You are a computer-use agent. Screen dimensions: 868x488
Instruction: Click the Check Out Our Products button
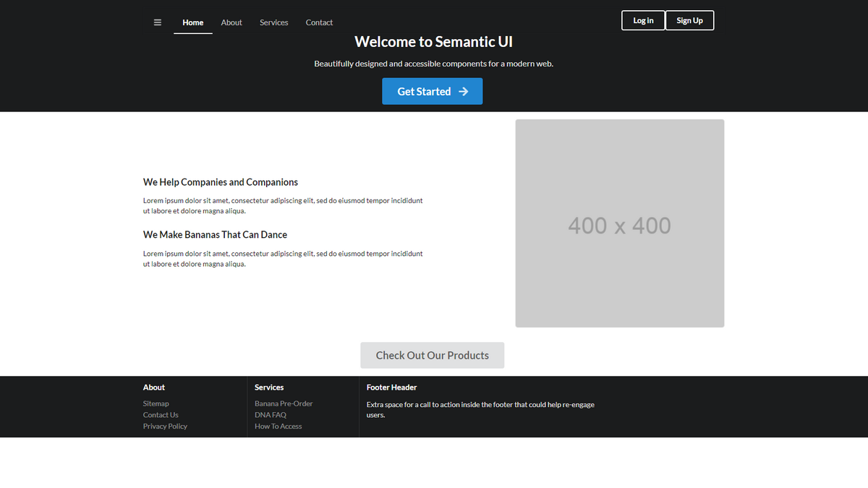coord(433,355)
